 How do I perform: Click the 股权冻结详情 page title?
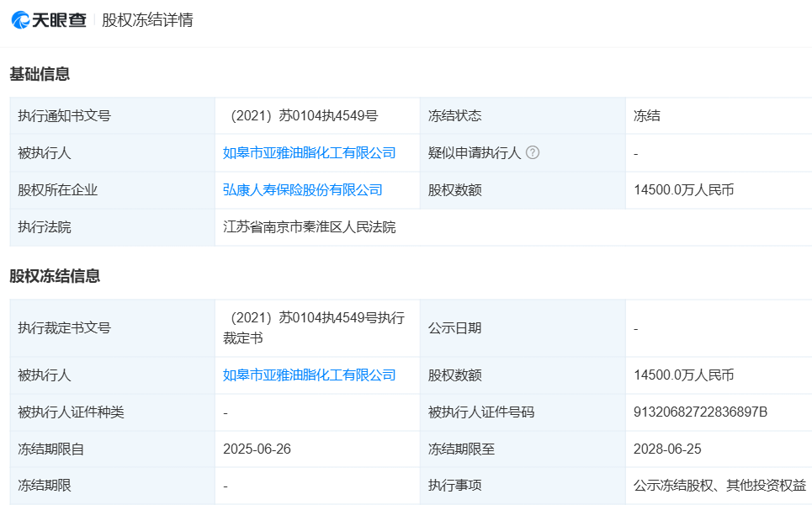click(x=147, y=20)
